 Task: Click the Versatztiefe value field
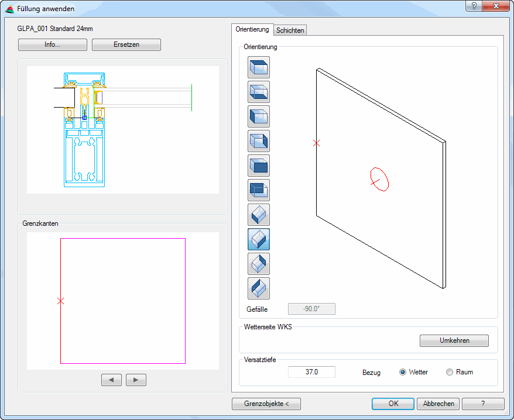point(311,372)
